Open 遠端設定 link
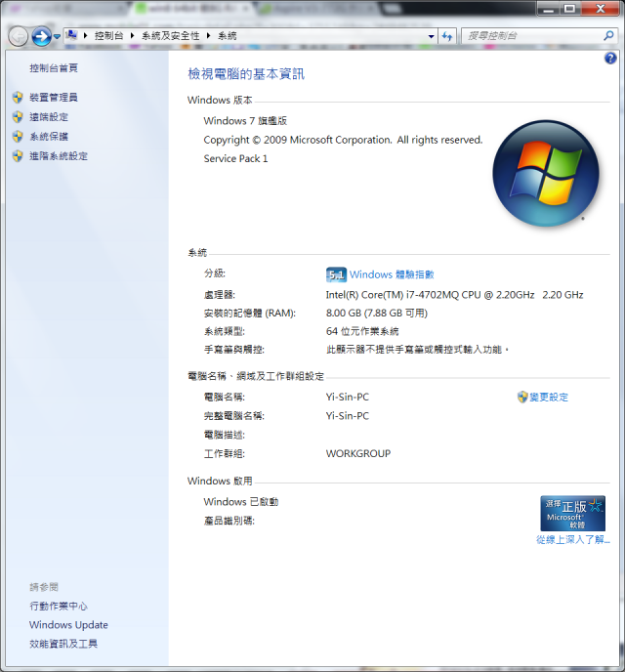The height and width of the screenshot is (672, 625). 49,116
